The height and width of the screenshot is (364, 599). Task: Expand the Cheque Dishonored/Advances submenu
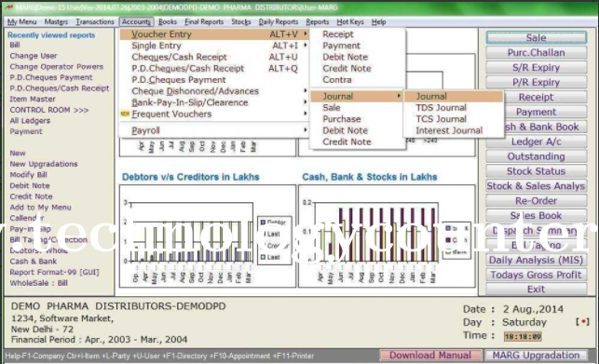(306, 91)
